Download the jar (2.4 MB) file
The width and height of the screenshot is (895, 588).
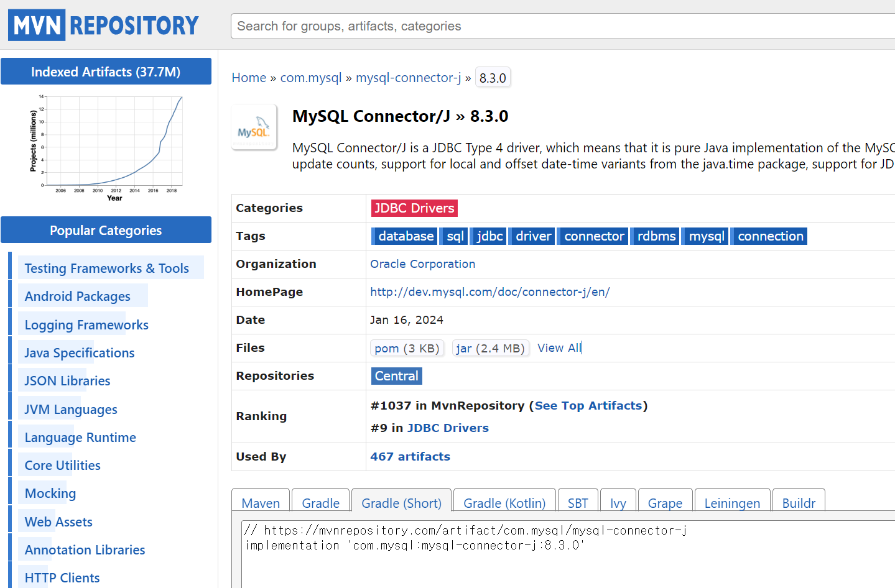[490, 348]
